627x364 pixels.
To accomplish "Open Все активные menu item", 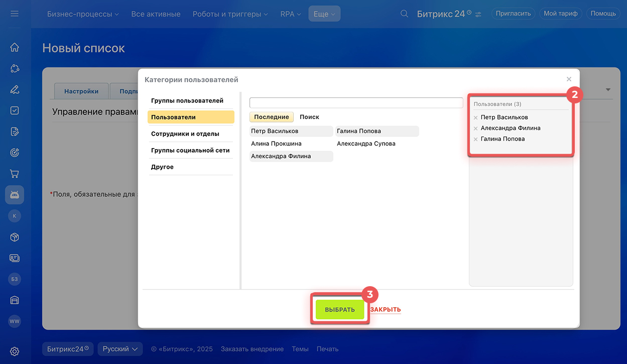I will coord(156,14).
